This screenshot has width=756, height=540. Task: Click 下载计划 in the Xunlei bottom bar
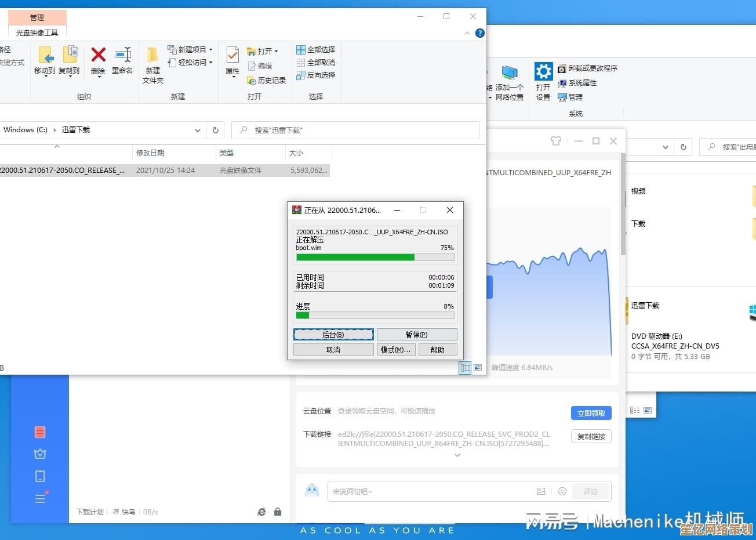click(x=90, y=512)
